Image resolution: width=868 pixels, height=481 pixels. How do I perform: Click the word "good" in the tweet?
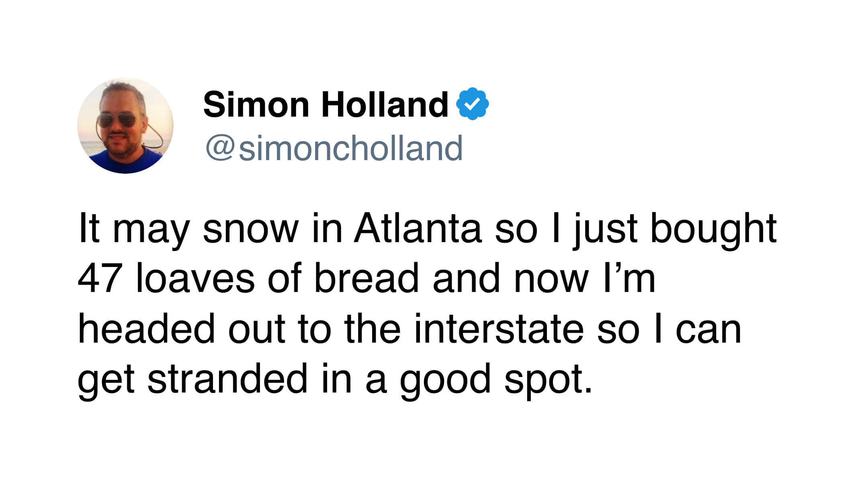(x=445, y=379)
